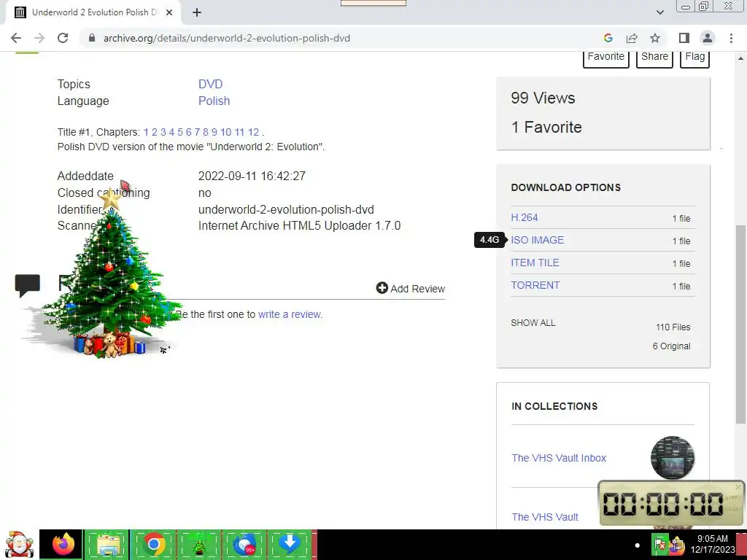Click the browser forward arrow

[39, 38]
